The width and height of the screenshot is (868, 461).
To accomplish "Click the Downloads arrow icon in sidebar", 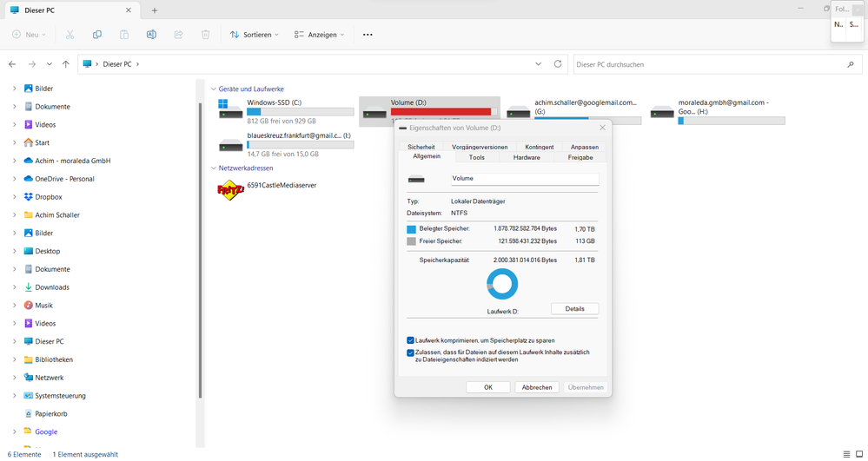I will coord(28,287).
